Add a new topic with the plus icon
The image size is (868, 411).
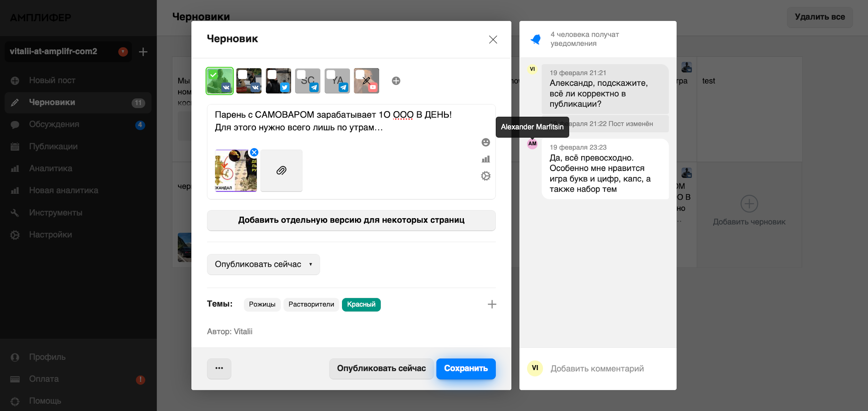click(492, 304)
